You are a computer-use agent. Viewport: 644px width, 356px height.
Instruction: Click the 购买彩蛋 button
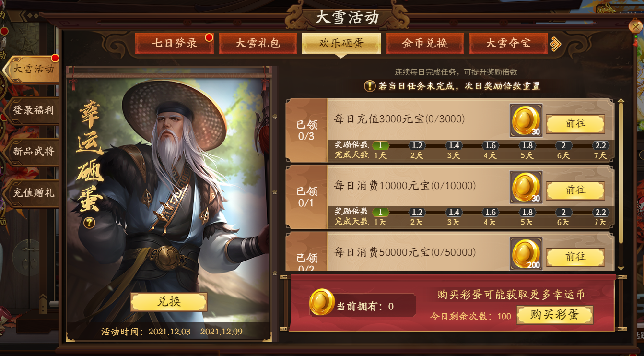(555, 315)
